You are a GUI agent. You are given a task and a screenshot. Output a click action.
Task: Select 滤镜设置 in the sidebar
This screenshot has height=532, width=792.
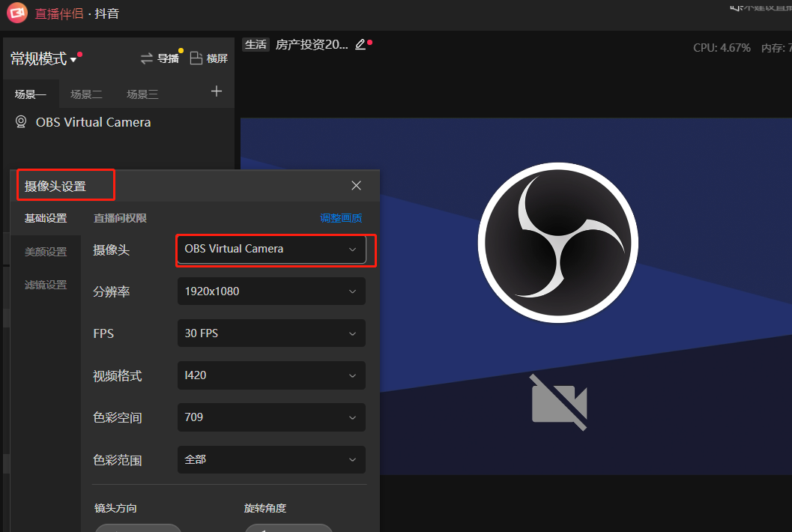(x=46, y=285)
